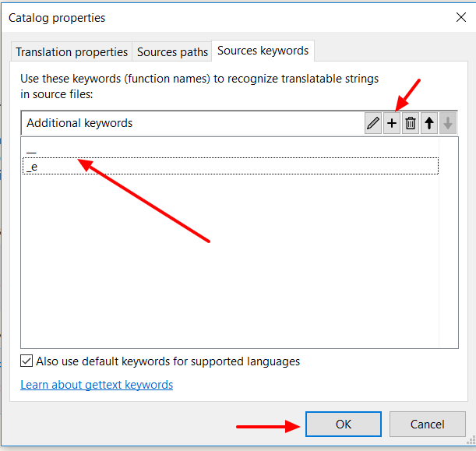Move keyword up with up arrow
The width and height of the screenshot is (476, 451).
point(429,123)
